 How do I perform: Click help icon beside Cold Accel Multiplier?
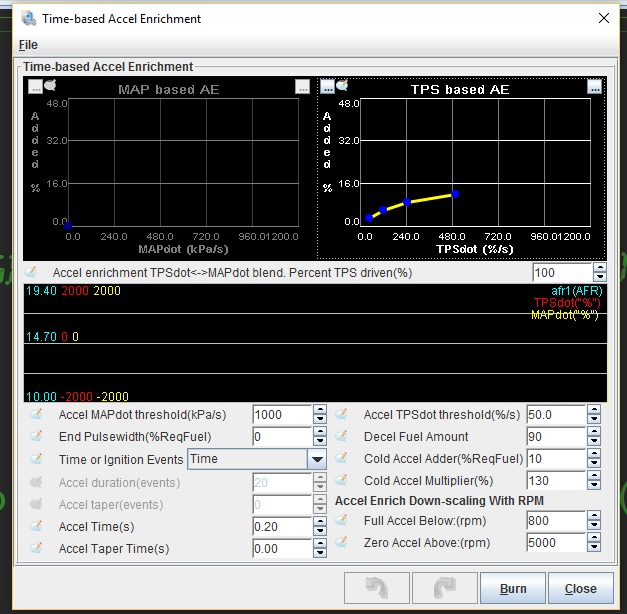tap(342, 481)
